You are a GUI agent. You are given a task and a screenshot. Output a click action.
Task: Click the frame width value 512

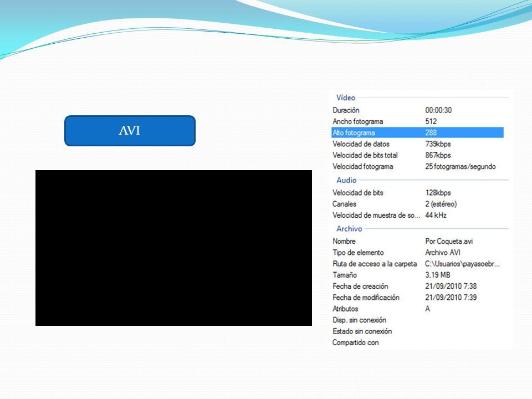[x=431, y=121]
